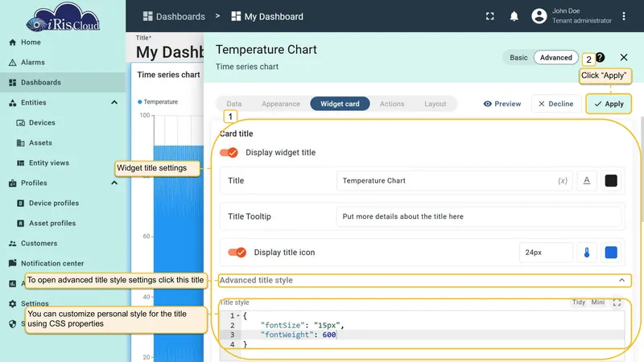
Task: Open blue icon color swatch
Action: (x=611, y=253)
